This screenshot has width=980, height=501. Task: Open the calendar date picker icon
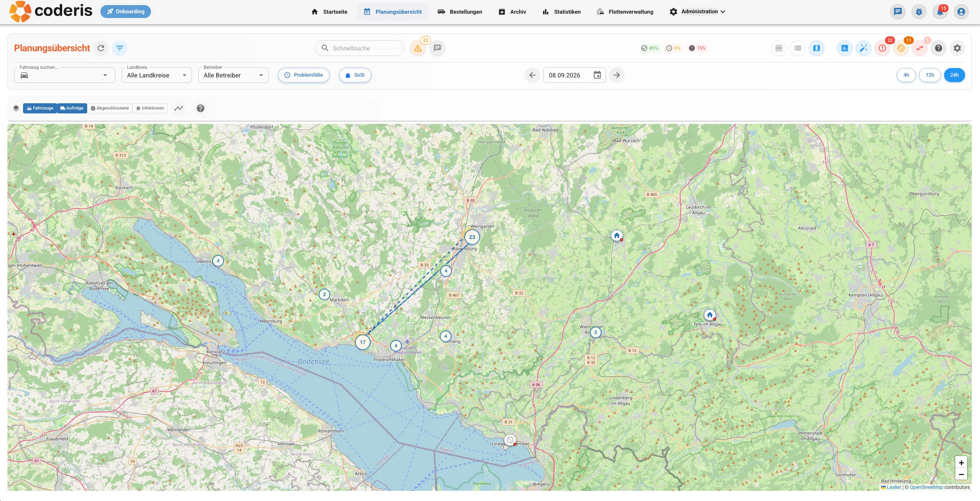coord(597,75)
